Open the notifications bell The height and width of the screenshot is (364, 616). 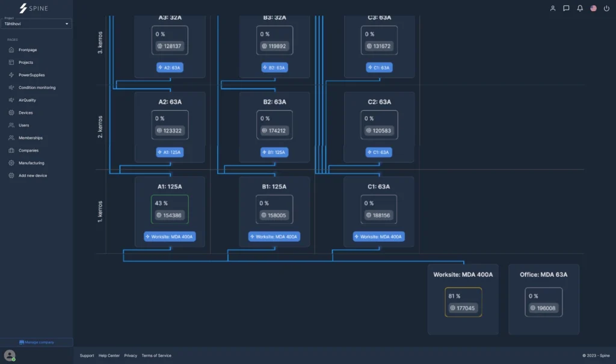(580, 8)
